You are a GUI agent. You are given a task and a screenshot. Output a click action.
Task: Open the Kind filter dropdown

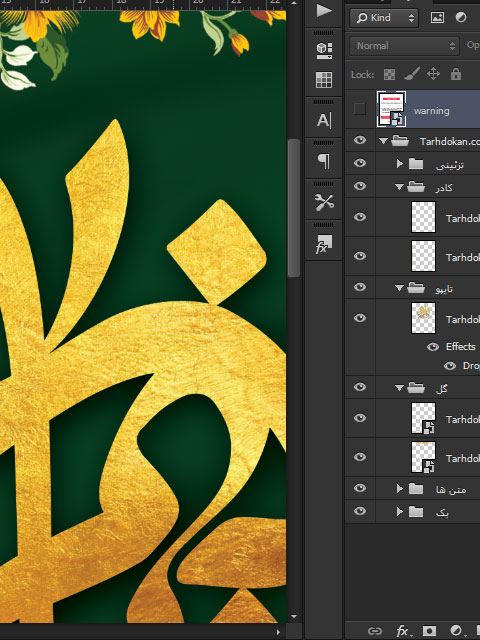(x=384, y=18)
